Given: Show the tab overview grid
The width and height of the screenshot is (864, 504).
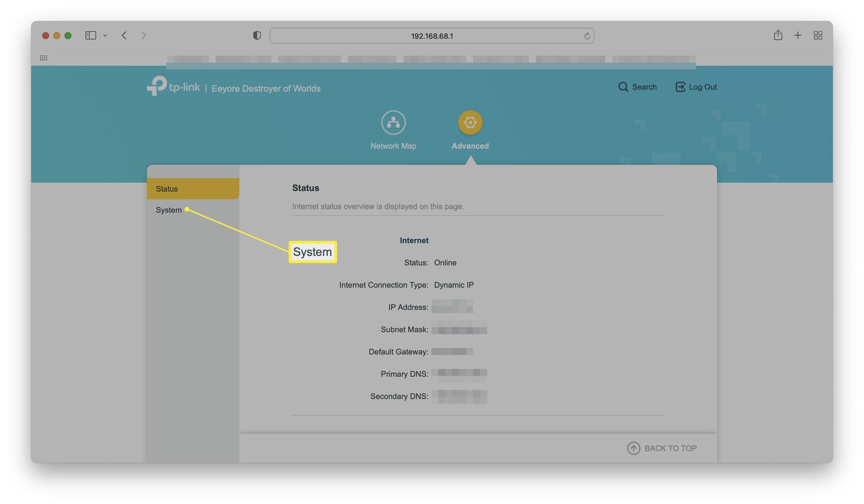Looking at the screenshot, I should [x=818, y=36].
